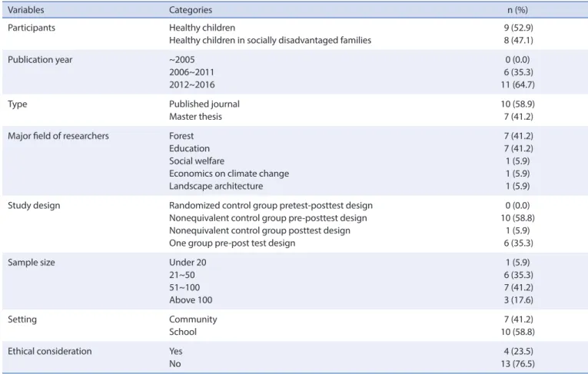
Task: Click '1 (5.9)' for Landscape architecture
Action: (x=517, y=187)
